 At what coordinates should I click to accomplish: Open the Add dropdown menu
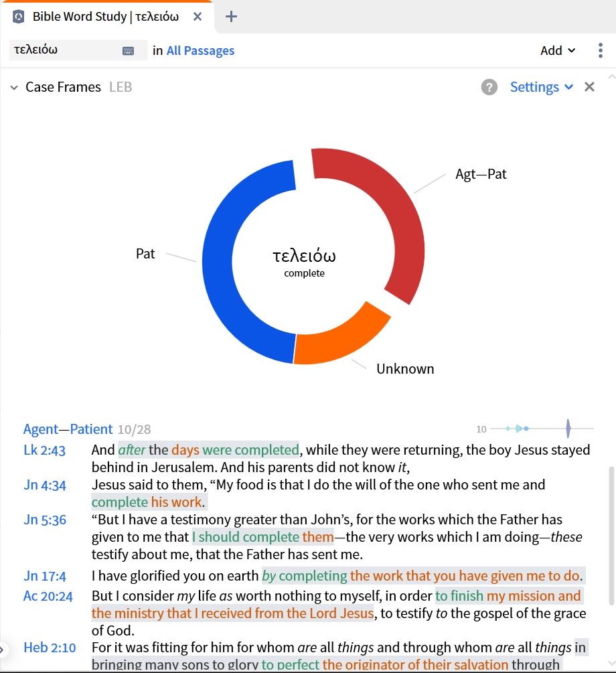pos(558,51)
